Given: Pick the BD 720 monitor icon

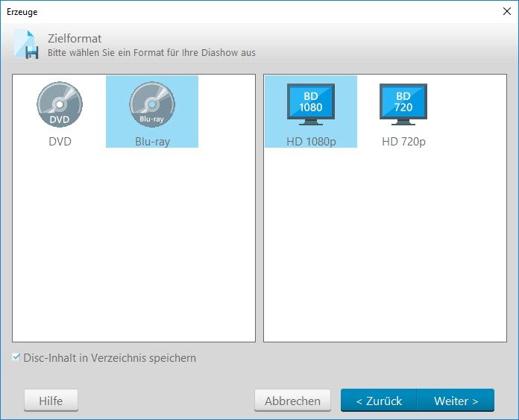Looking at the screenshot, I should click(x=403, y=104).
